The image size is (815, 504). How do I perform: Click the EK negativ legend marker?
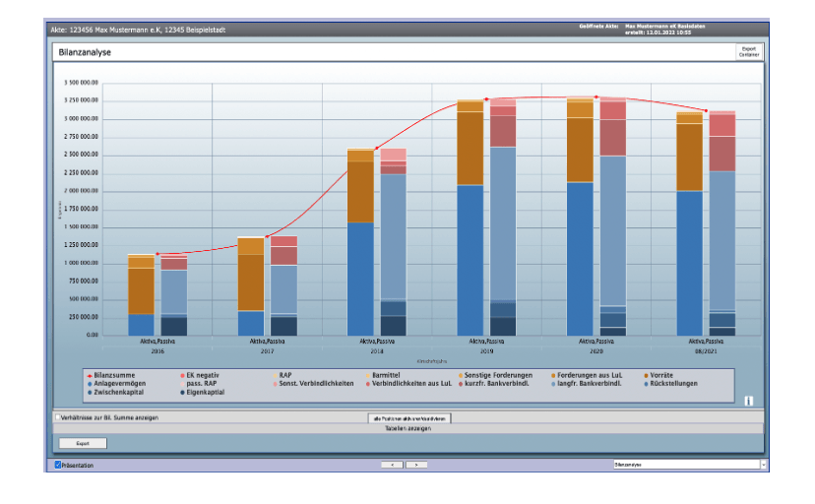pos(181,375)
